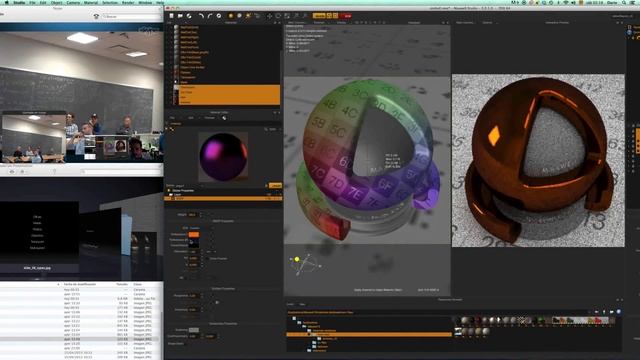The image size is (640, 360).
Task: Open the File menu
Action: coord(32,2)
